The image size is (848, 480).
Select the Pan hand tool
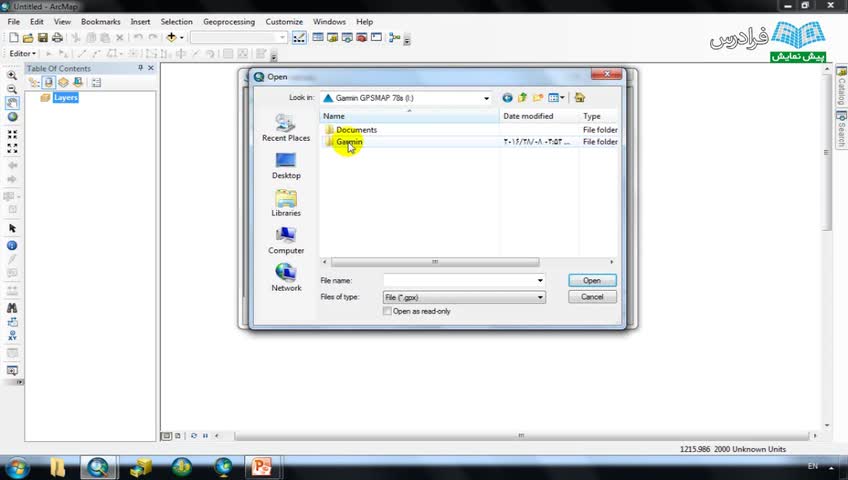[12, 103]
